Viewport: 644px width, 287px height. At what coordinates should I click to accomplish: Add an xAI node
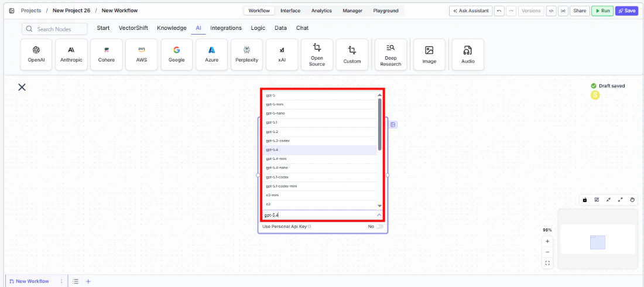tap(282, 54)
